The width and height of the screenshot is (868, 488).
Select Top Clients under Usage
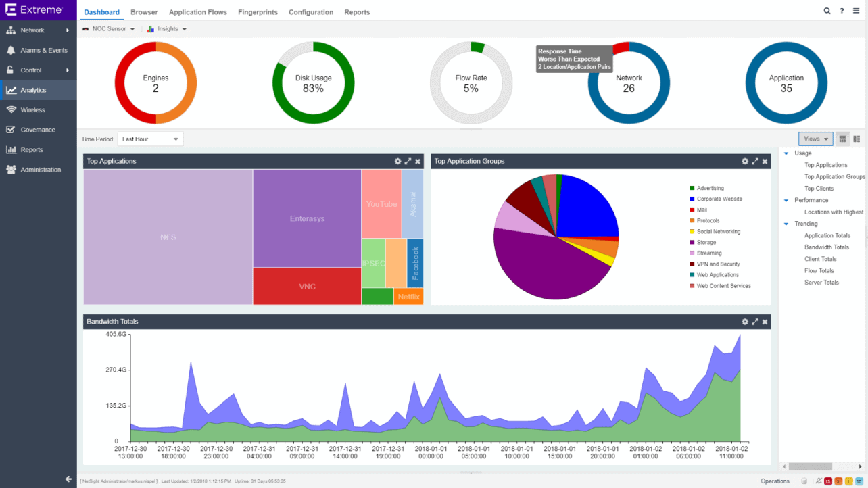pyautogui.click(x=819, y=188)
